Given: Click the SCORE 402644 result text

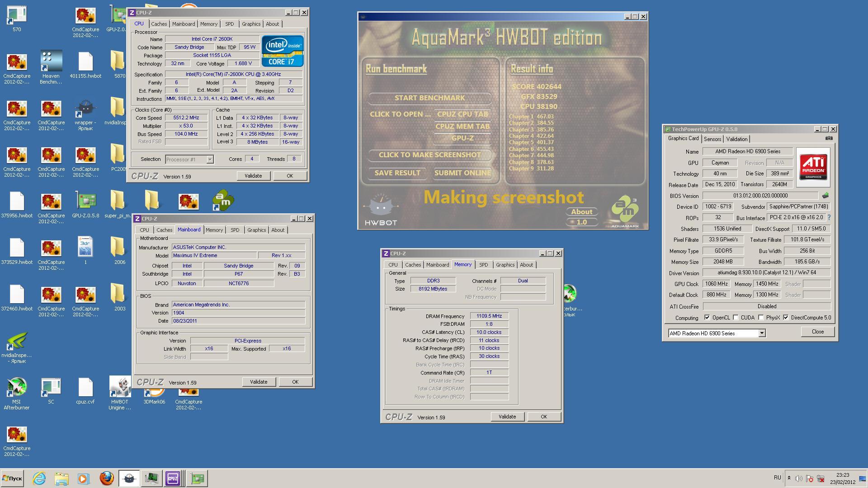Looking at the screenshot, I should (x=537, y=87).
